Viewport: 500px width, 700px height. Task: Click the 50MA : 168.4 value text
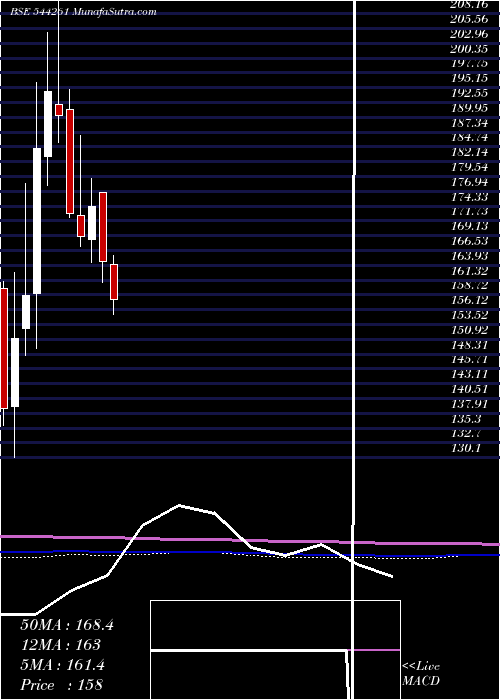click(67, 625)
